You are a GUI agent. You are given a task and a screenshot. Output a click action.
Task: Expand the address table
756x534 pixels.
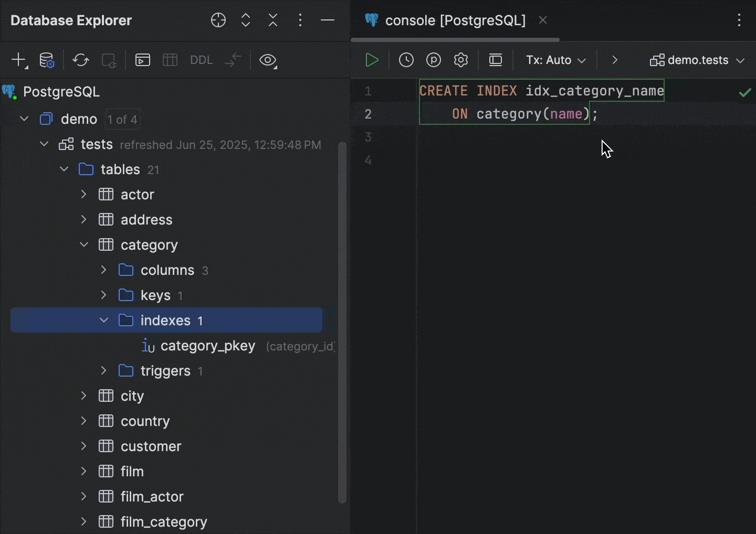[x=84, y=220]
